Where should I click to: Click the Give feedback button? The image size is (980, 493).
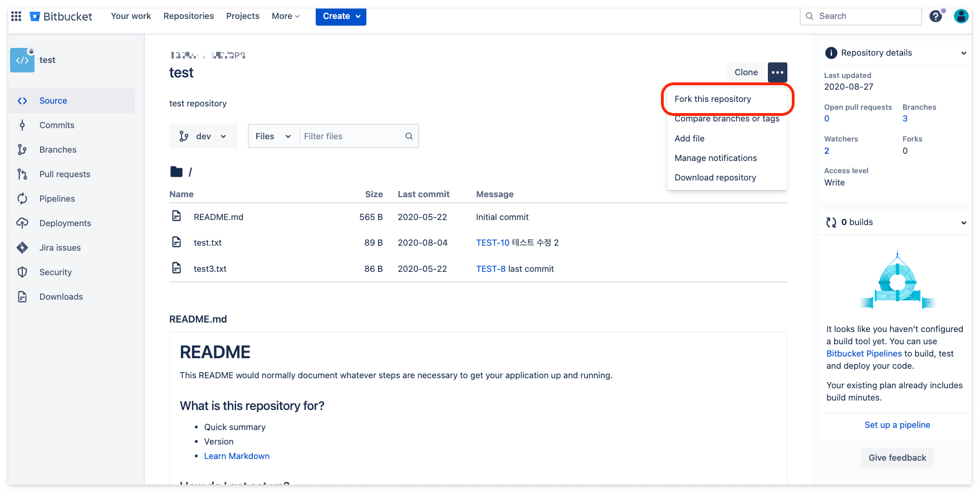[x=897, y=458]
